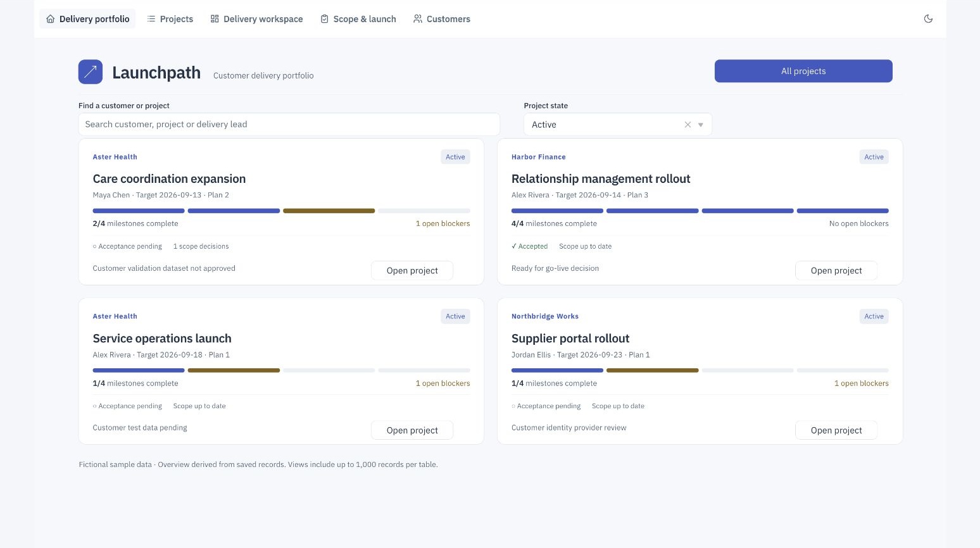
Task: Click Aster Health label on Service operations card
Action: [115, 316]
